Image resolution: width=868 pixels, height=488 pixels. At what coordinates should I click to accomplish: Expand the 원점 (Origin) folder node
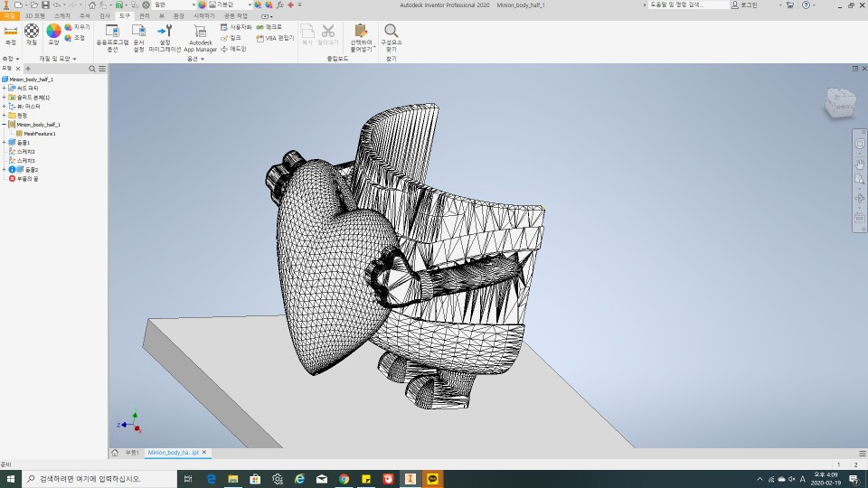click(x=4, y=115)
